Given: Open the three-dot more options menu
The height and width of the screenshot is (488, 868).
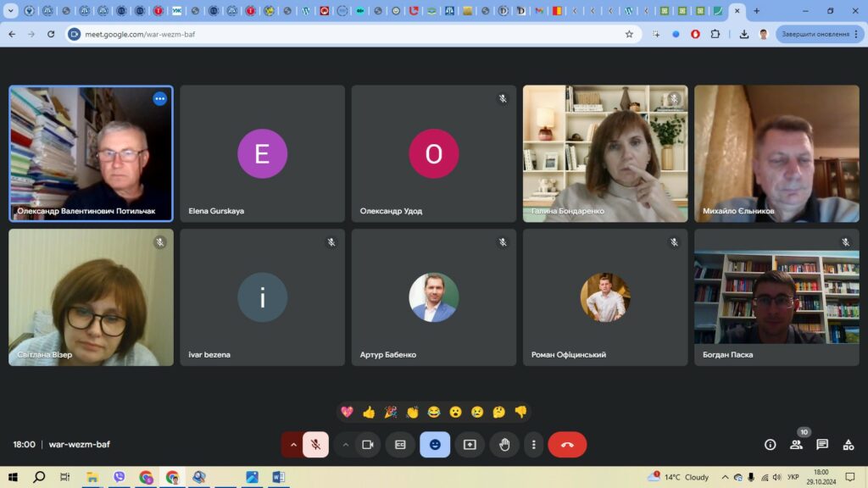Looking at the screenshot, I should [x=533, y=445].
